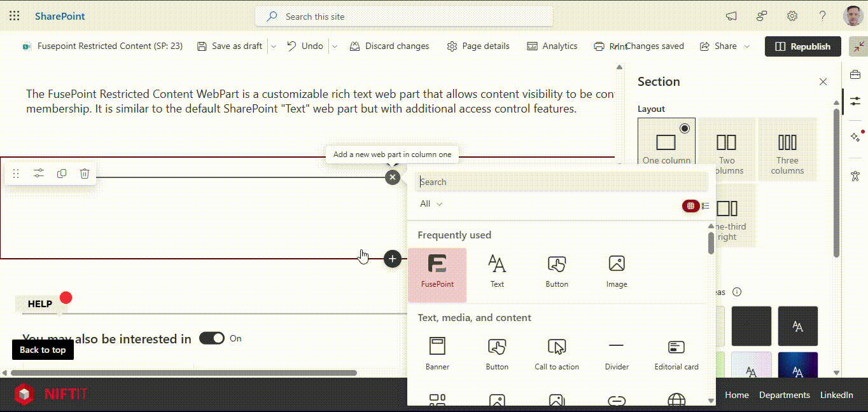Pick the Editorial card web part
The image size is (868, 412).
coord(676,354)
